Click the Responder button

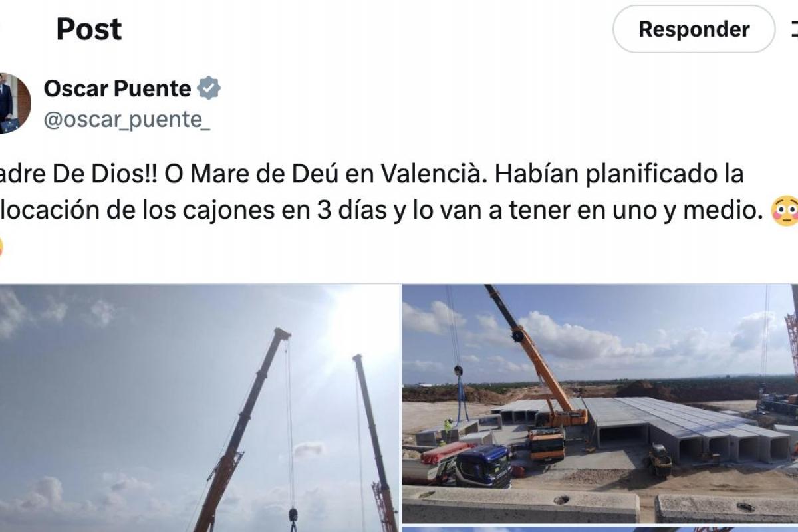[x=694, y=29]
